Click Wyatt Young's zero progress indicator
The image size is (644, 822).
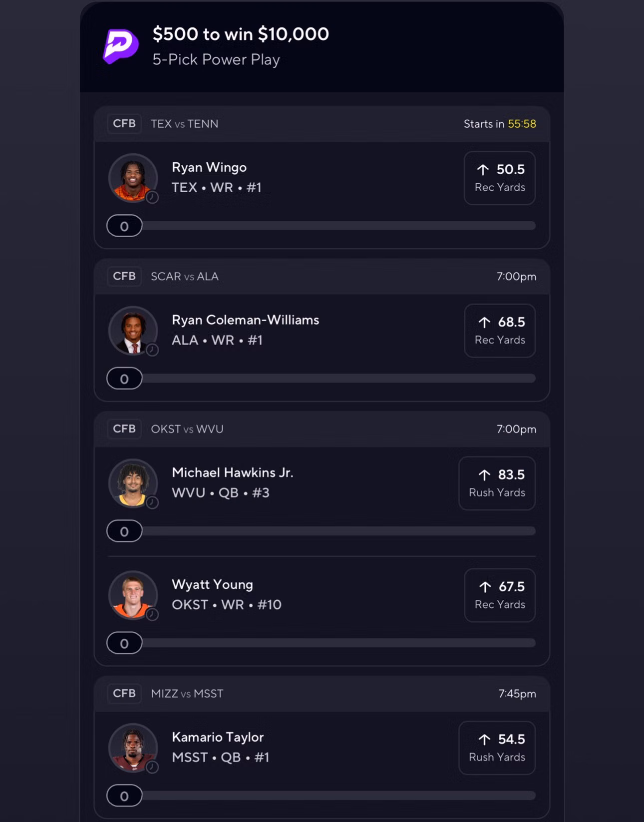click(124, 643)
